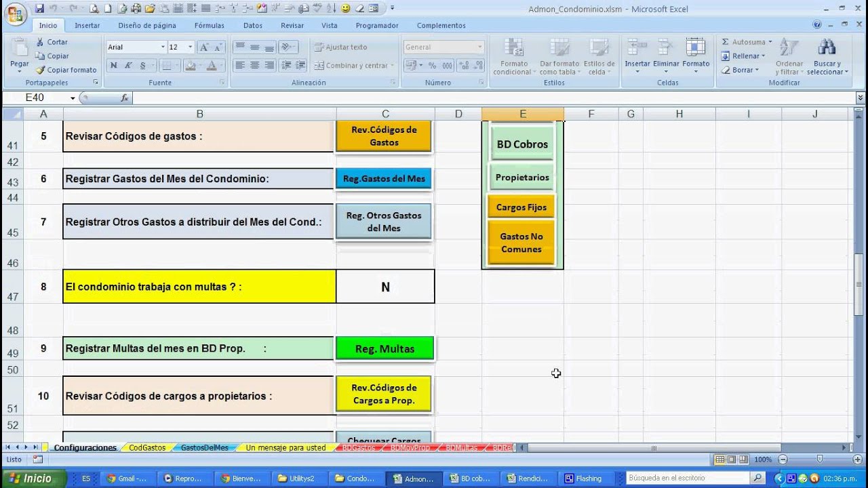Click the Reg. Multas green button
This screenshot has width=868, height=488.
pyautogui.click(x=384, y=349)
